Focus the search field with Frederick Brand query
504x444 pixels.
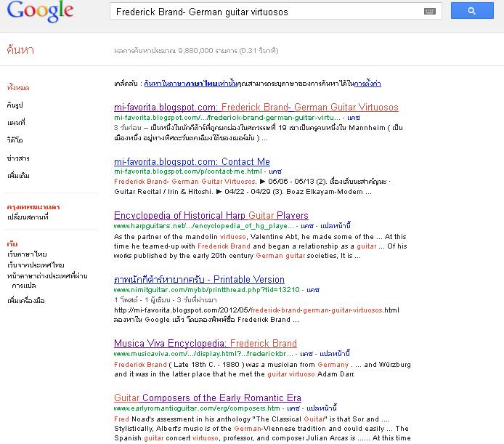[275, 12]
